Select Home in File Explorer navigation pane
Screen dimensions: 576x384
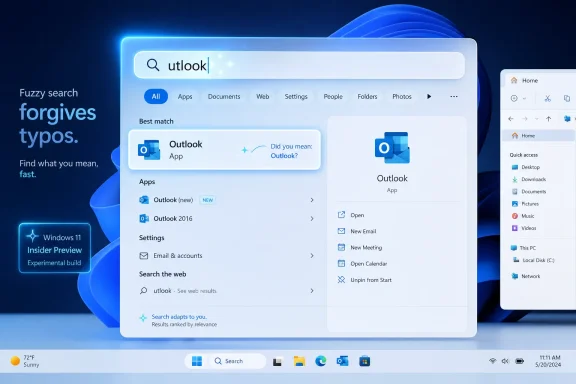click(x=539, y=136)
